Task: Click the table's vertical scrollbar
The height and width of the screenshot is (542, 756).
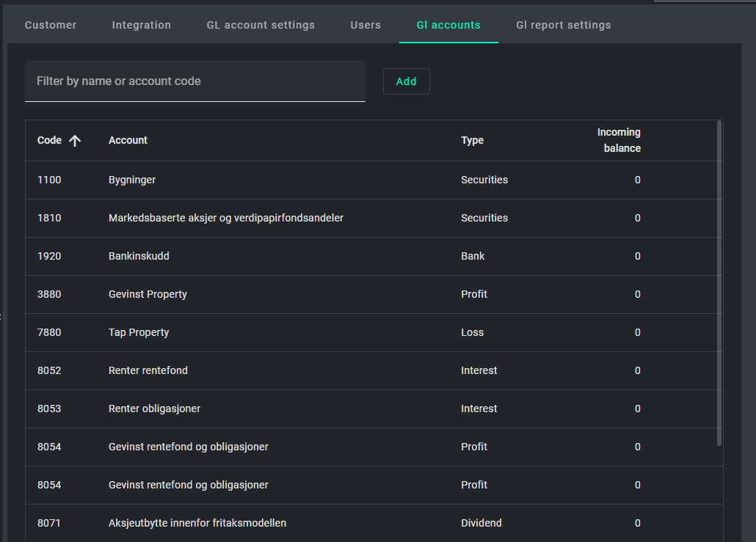Action: (719, 282)
